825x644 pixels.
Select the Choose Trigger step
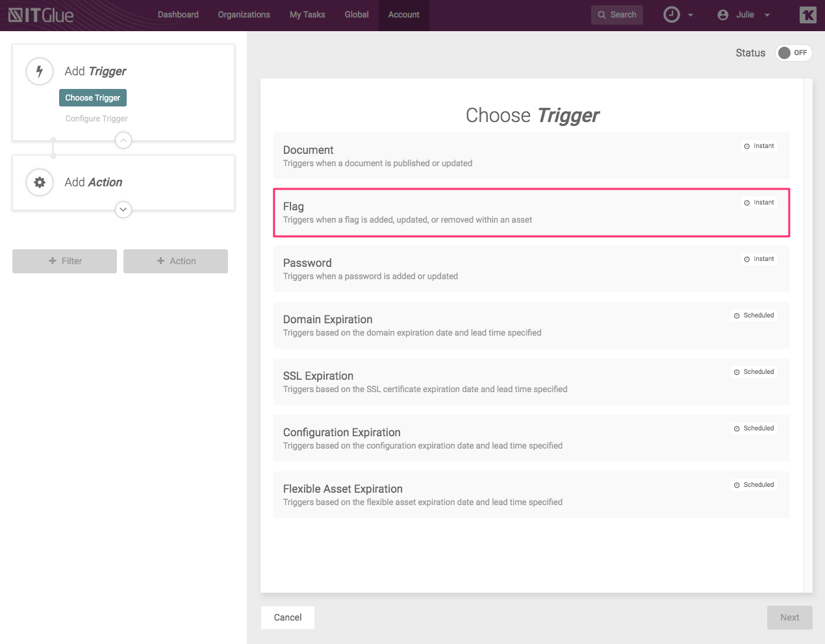93,98
